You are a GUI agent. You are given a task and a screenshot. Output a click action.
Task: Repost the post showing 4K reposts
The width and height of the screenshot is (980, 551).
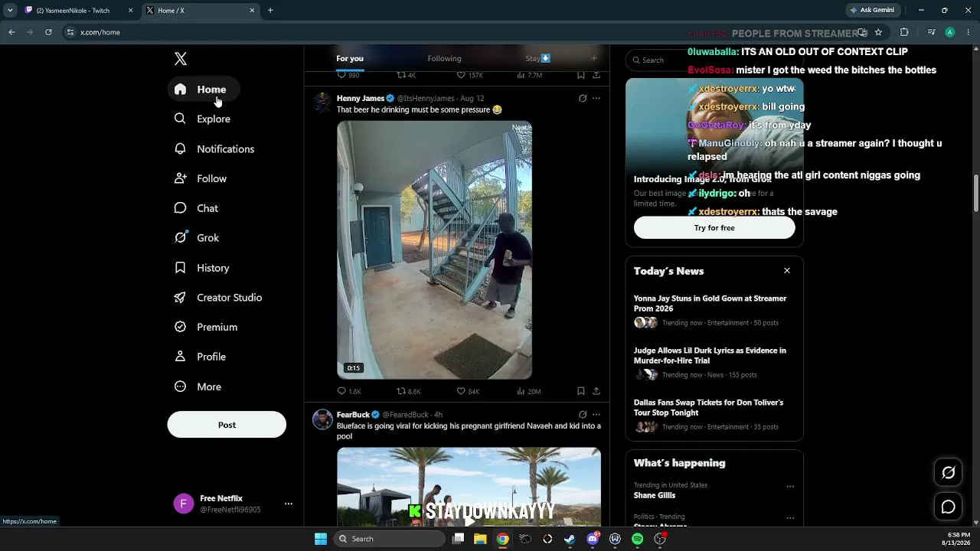click(x=406, y=75)
